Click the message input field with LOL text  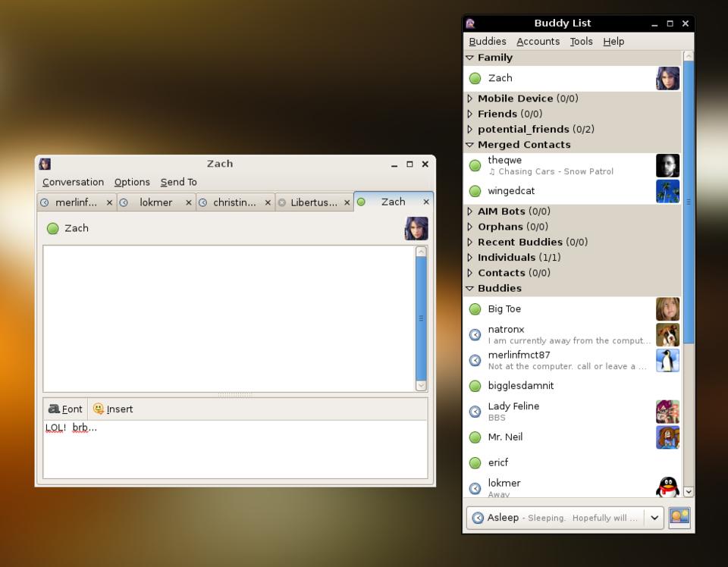point(235,449)
